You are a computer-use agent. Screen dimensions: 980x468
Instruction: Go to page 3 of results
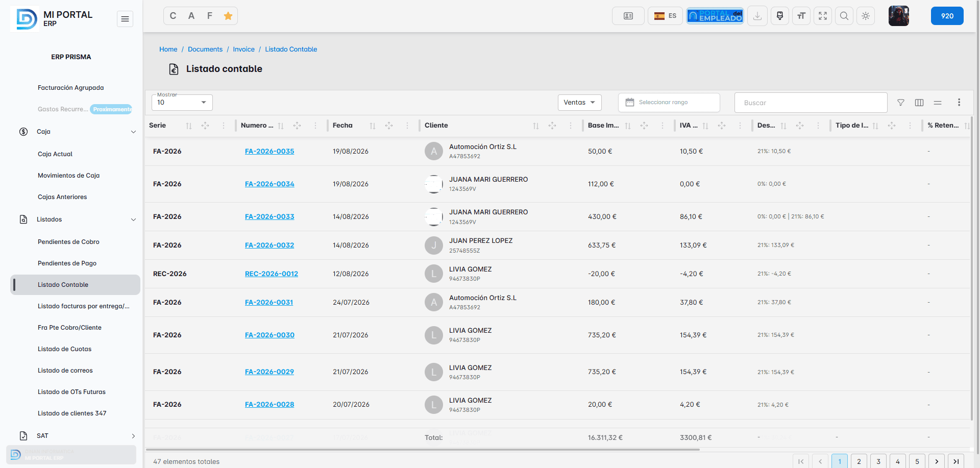tap(878, 461)
